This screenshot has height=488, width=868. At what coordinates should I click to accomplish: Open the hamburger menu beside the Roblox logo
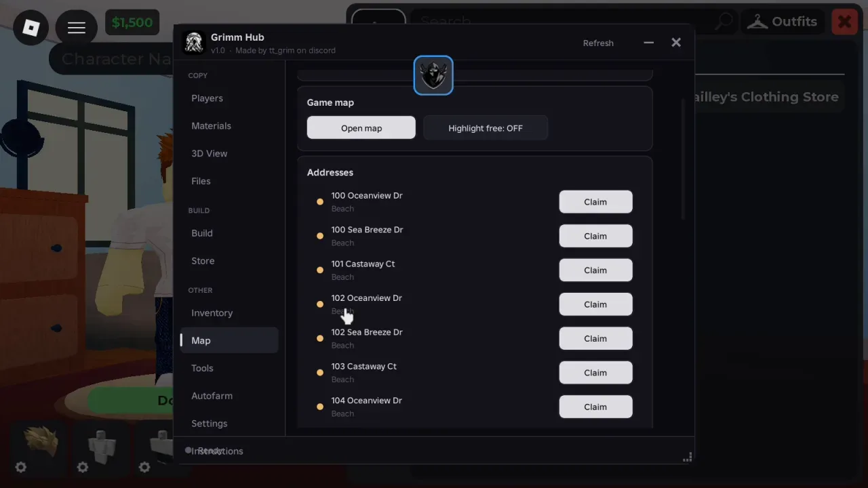[x=76, y=27]
